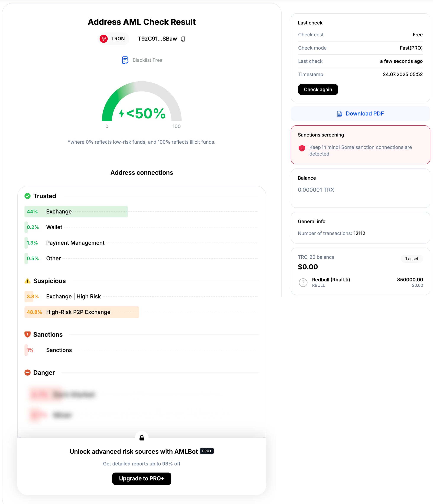Click the lightning bolt in risk gauge

pyautogui.click(x=121, y=113)
